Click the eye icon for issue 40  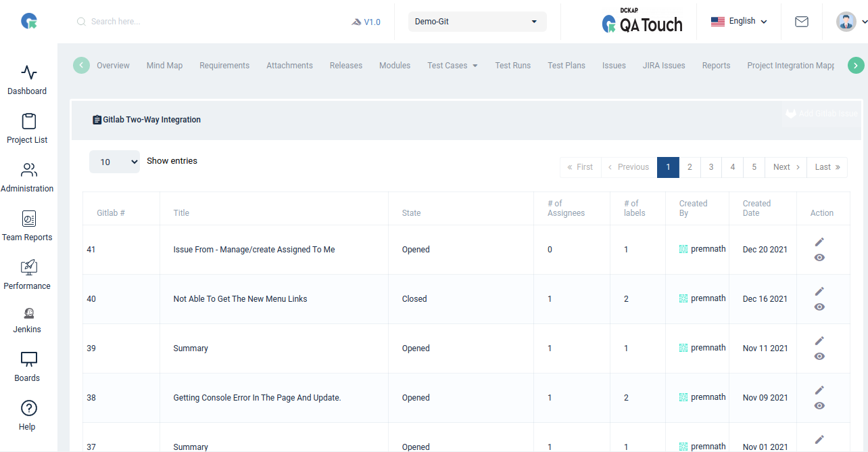[819, 307]
